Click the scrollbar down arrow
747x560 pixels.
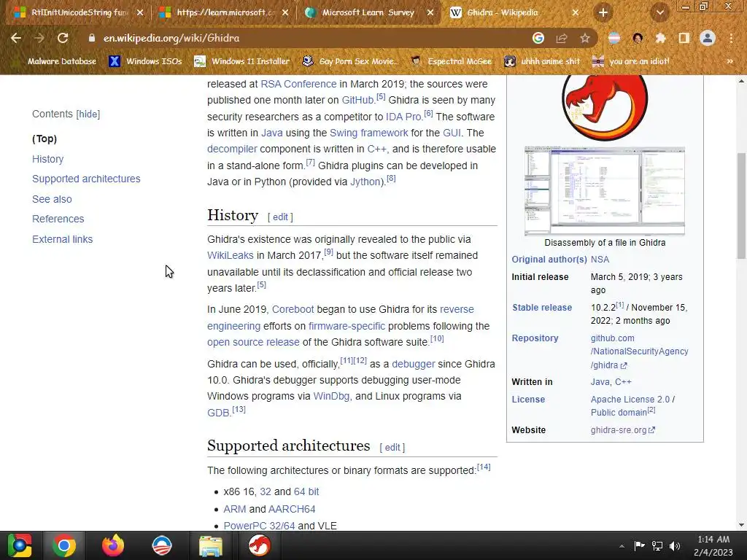741,525
